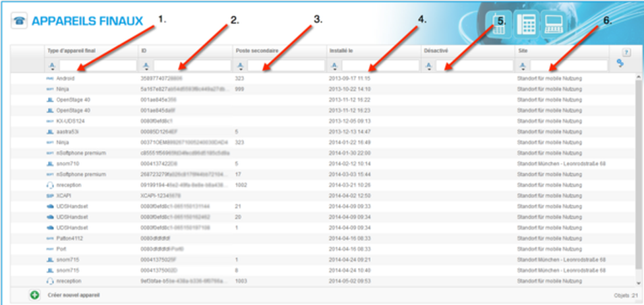
Task: Click handset icon of UDSHandset row with 21
Action: point(50,207)
